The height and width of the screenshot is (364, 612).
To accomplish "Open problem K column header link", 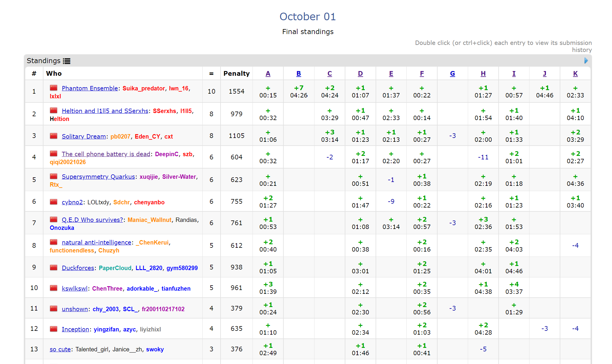I will pyautogui.click(x=575, y=73).
